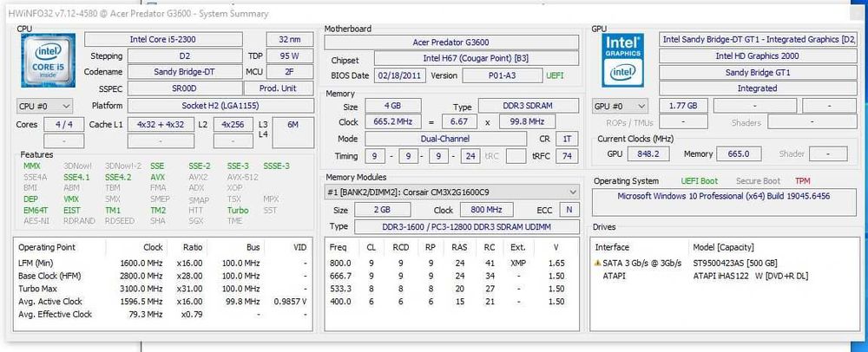Click the Base Clock (HFM) operating point row
The width and height of the screenshot is (868, 352).
click(x=162, y=276)
